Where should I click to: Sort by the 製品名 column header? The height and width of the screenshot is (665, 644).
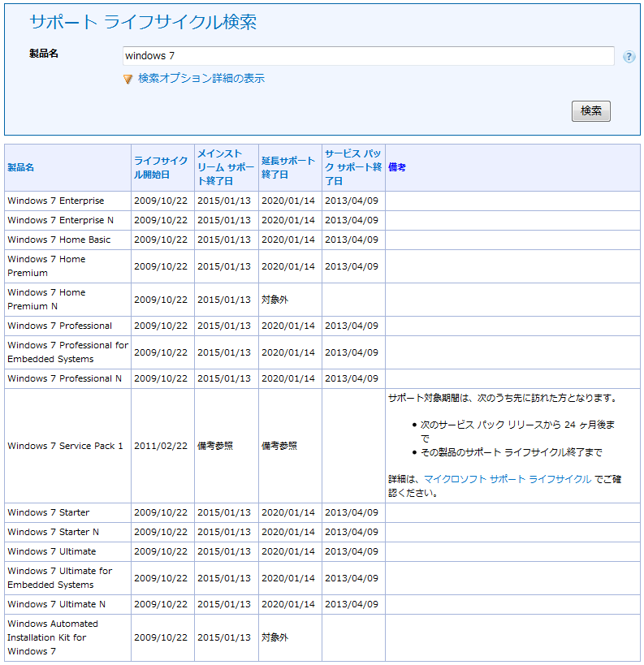point(21,167)
